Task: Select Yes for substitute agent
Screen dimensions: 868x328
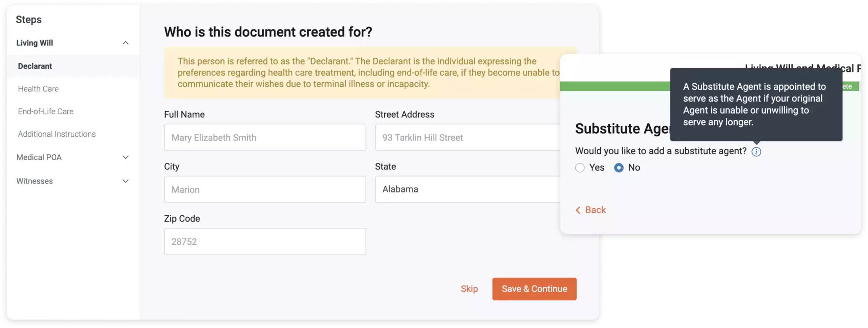Action: (580, 168)
